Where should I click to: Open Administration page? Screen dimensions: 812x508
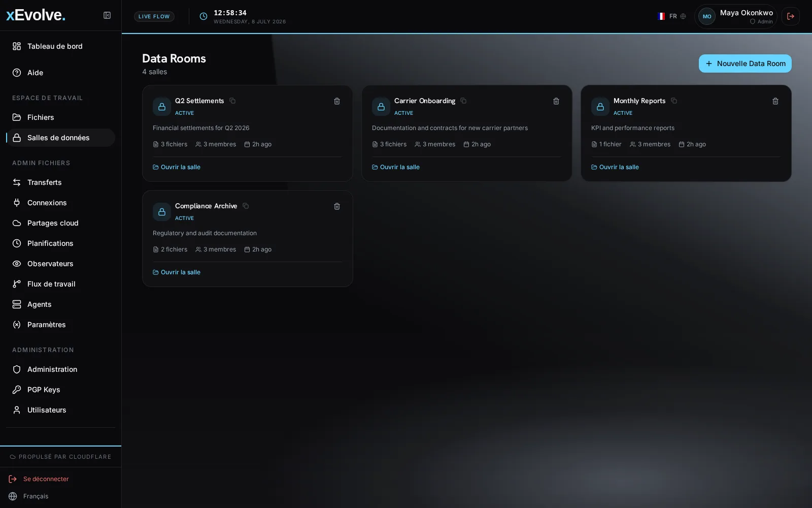pos(60,369)
